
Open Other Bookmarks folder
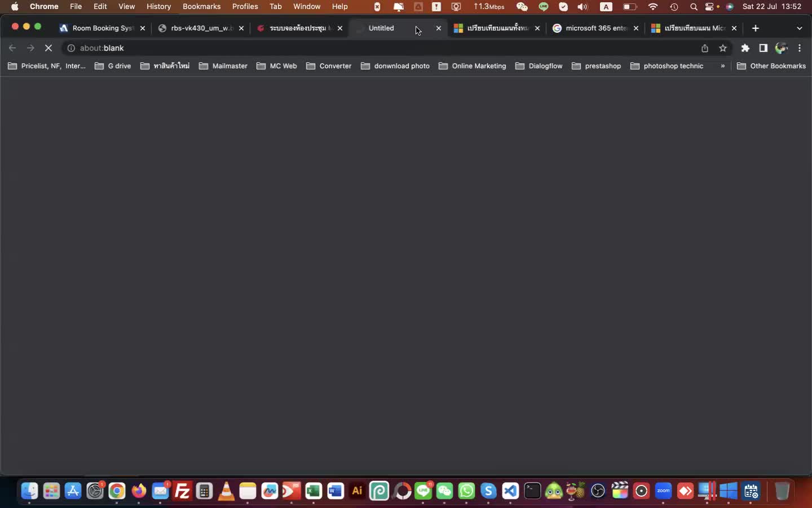771,66
